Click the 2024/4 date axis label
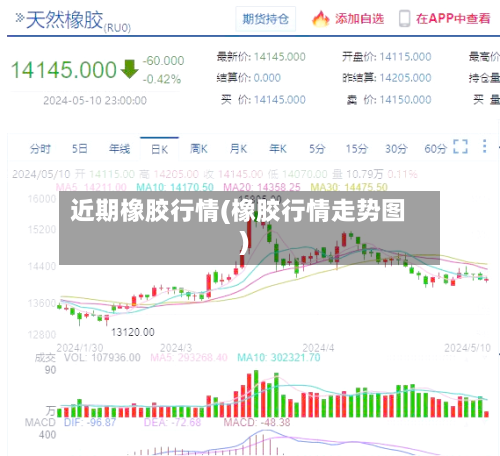 pos(318,348)
